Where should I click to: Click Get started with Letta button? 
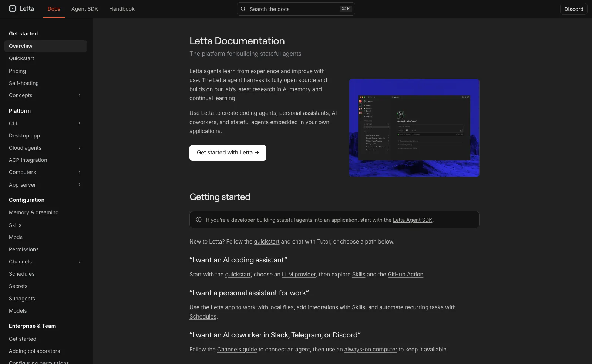pos(228,153)
